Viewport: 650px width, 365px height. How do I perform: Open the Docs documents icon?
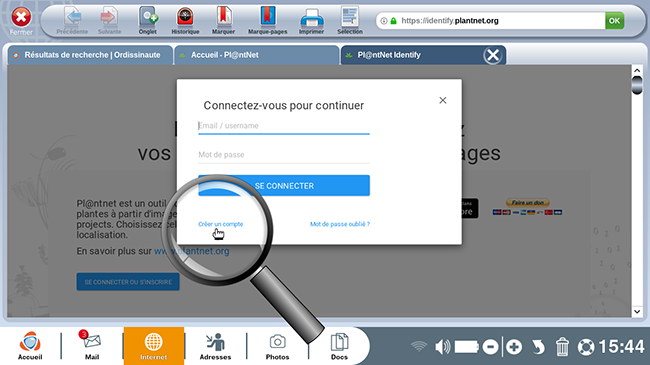(339, 346)
